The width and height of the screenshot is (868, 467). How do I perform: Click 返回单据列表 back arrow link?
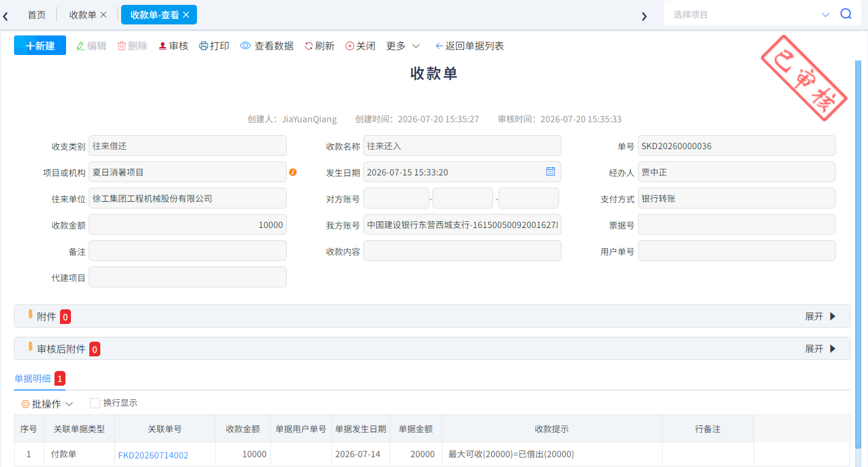(x=469, y=46)
